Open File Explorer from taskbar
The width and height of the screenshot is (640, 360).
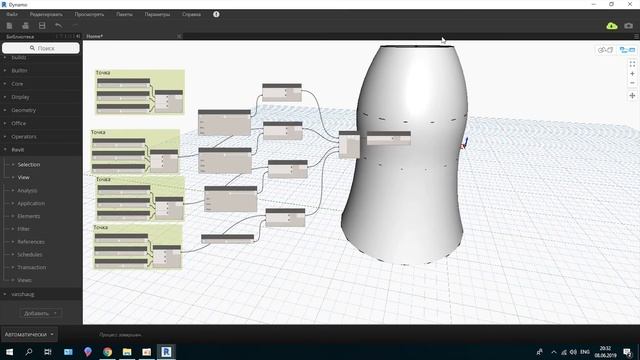pos(127,352)
